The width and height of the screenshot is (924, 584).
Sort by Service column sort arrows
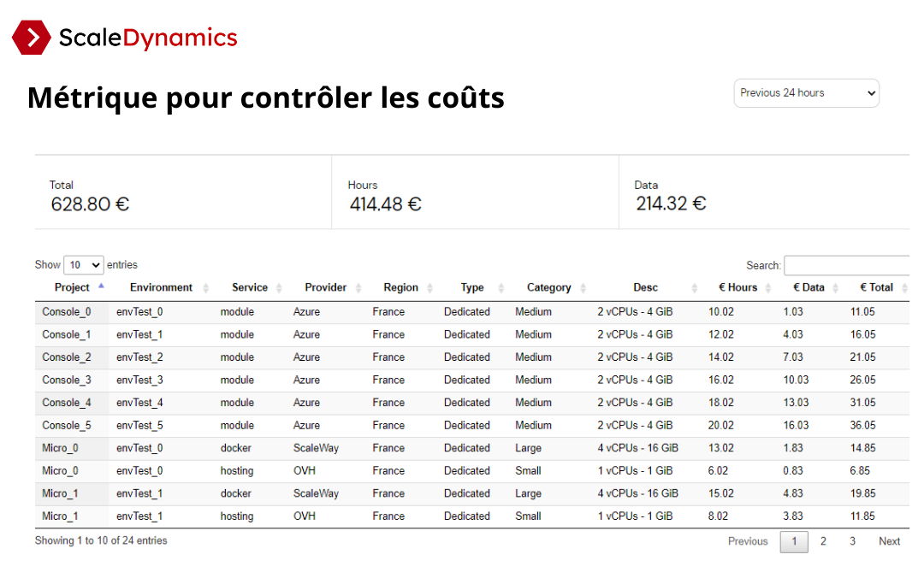[279, 288]
